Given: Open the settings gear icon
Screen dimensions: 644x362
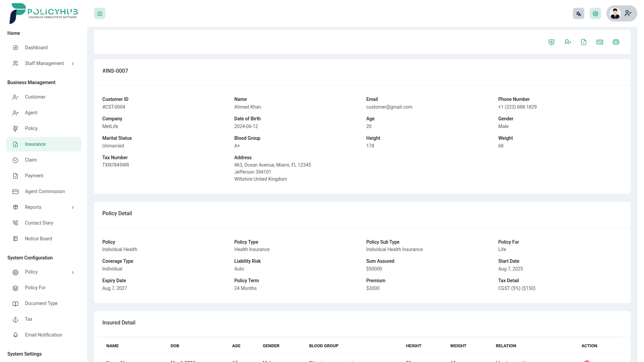Looking at the screenshot, I should click(x=595, y=13).
